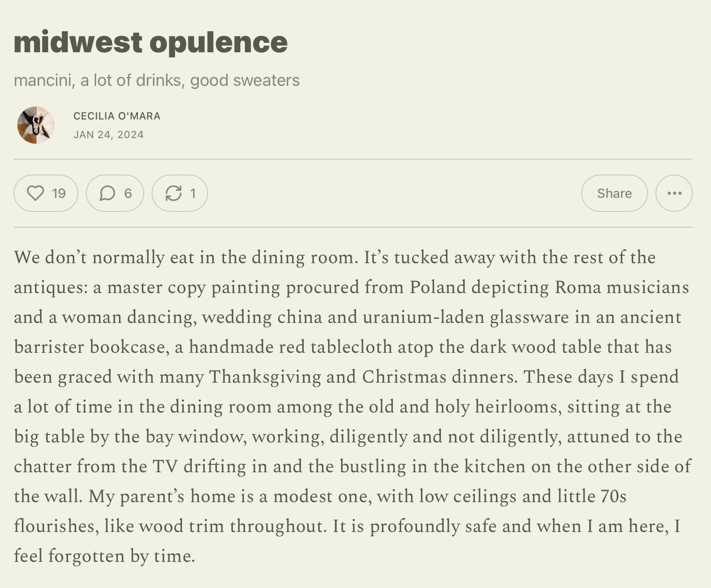Open the three-dot more options menu
Viewport: 711px width, 588px height.
674,193
